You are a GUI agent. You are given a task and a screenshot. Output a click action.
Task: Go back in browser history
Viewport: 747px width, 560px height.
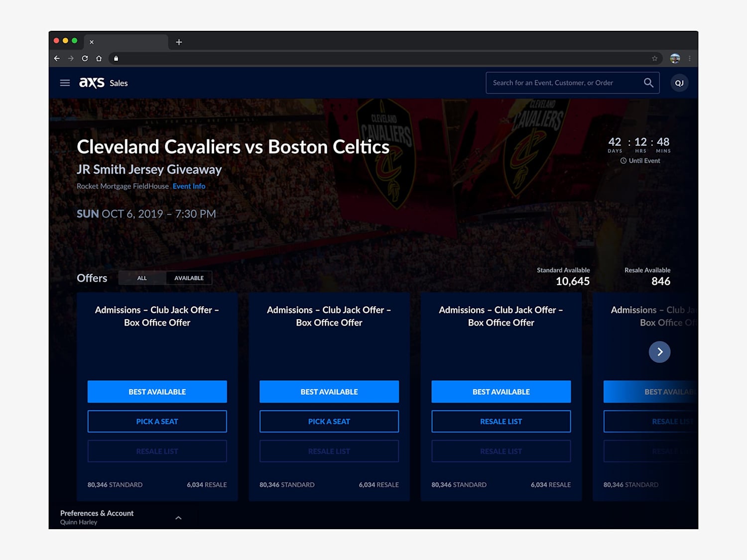tap(57, 58)
